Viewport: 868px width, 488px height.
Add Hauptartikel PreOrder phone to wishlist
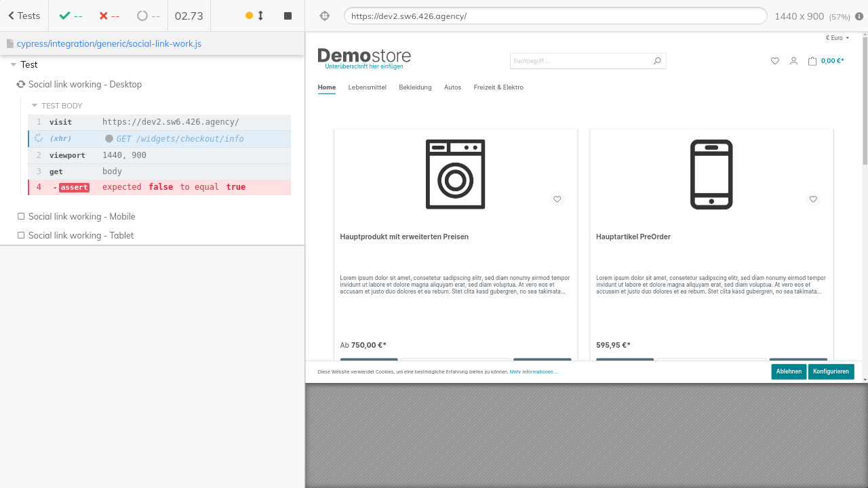[x=813, y=199]
